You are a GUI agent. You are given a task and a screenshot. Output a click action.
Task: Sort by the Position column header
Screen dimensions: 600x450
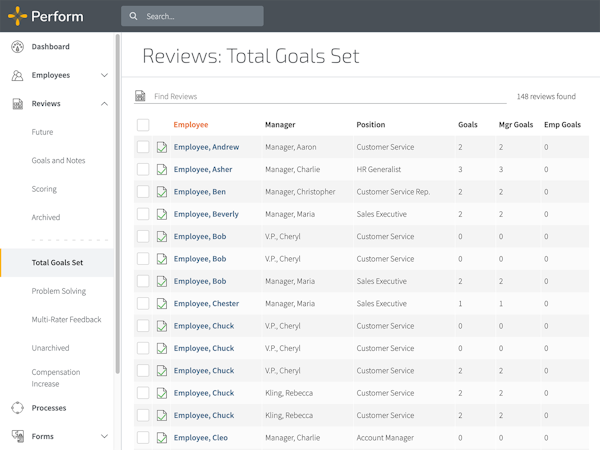[x=371, y=125]
